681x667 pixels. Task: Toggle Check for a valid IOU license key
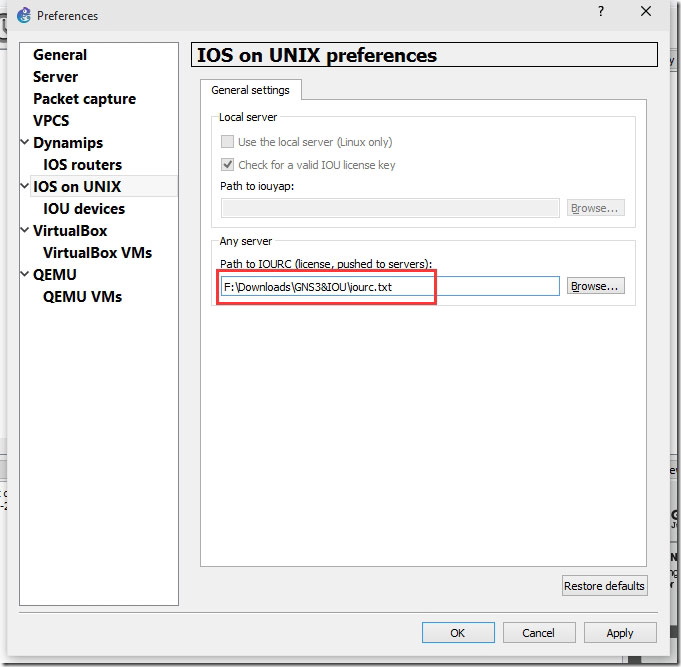click(227, 165)
